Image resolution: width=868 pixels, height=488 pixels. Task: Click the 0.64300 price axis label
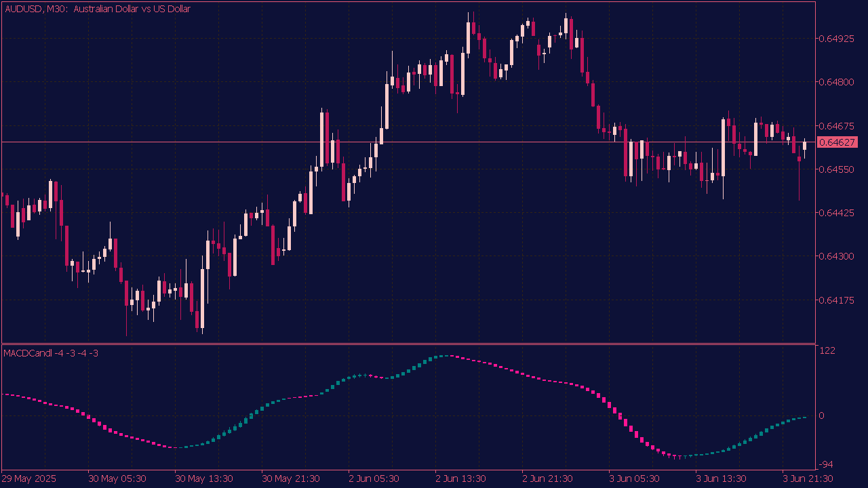point(835,256)
